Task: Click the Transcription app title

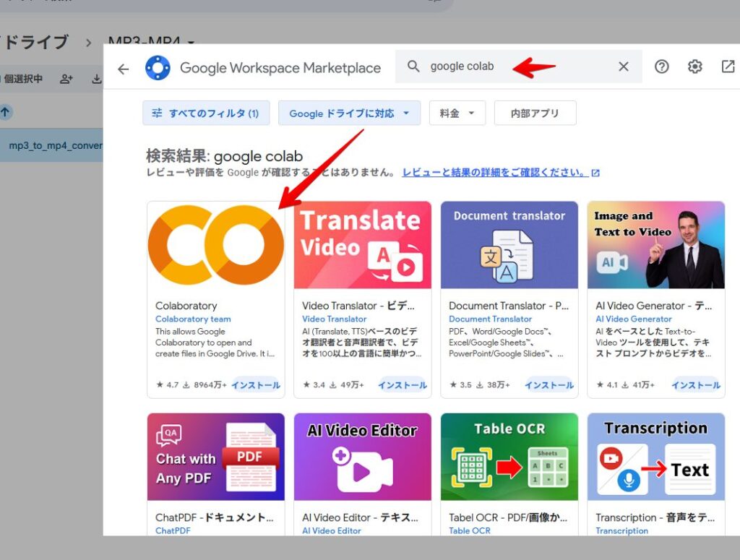Action: coord(655,517)
